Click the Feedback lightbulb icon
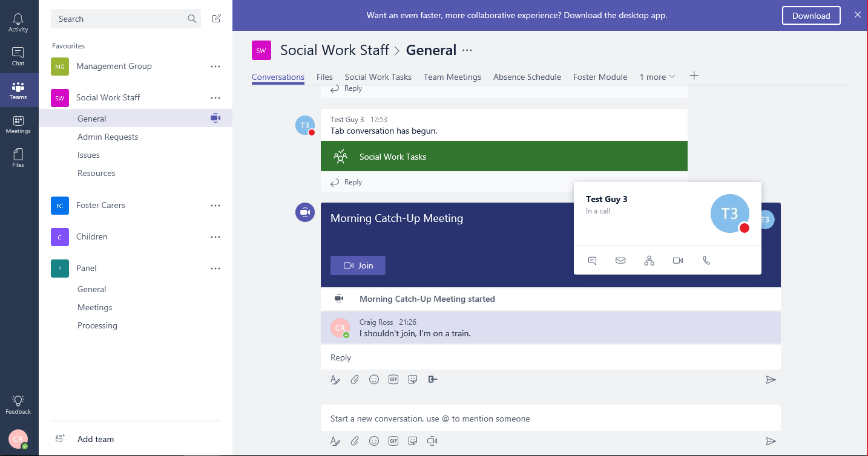This screenshot has width=868, height=456. click(18, 405)
